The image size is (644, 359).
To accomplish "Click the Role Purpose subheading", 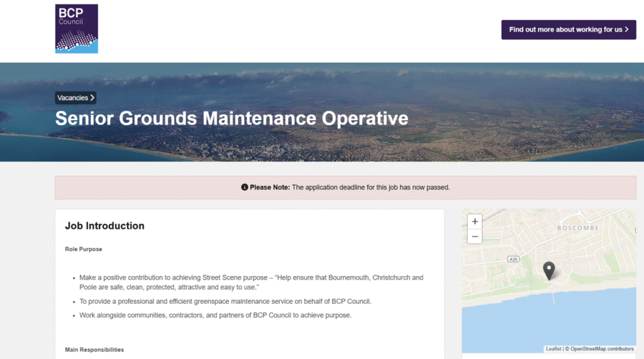I will [x=83, y=249].
